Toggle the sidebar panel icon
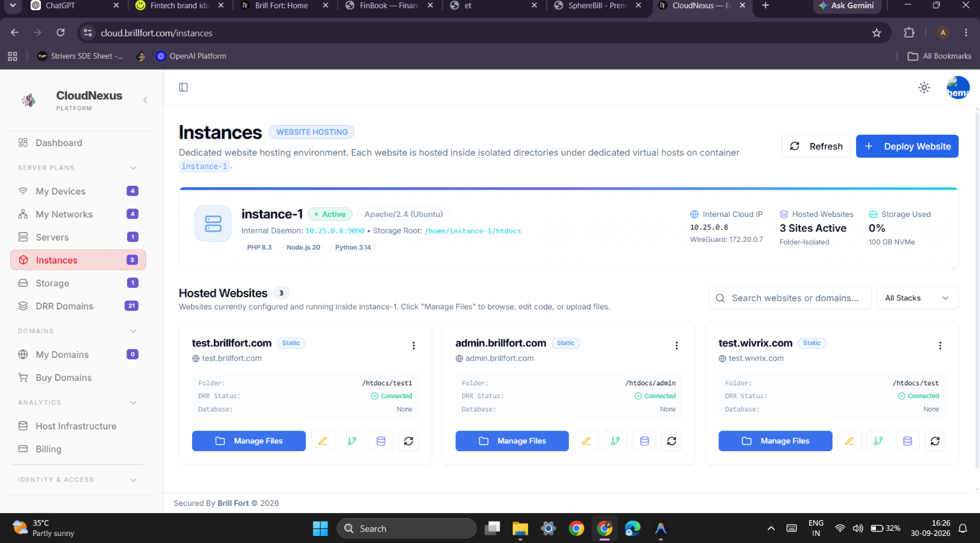This screenshot has width=980, height=543. pyautogui.click(x=183, y=87)
